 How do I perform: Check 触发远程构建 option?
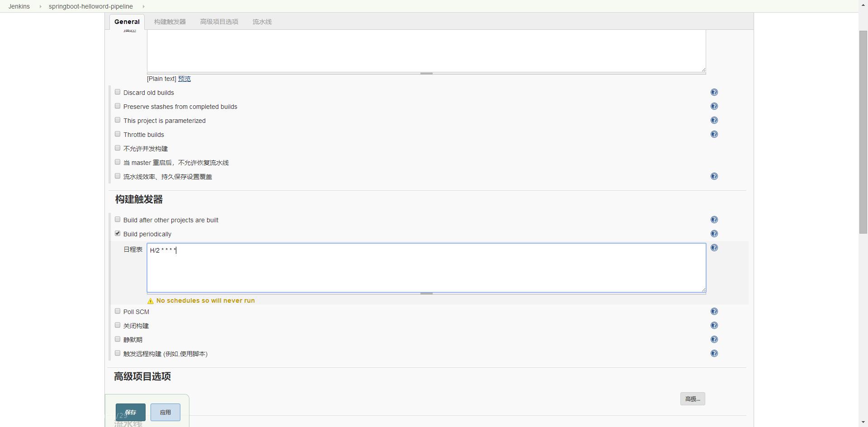point(118,353)
